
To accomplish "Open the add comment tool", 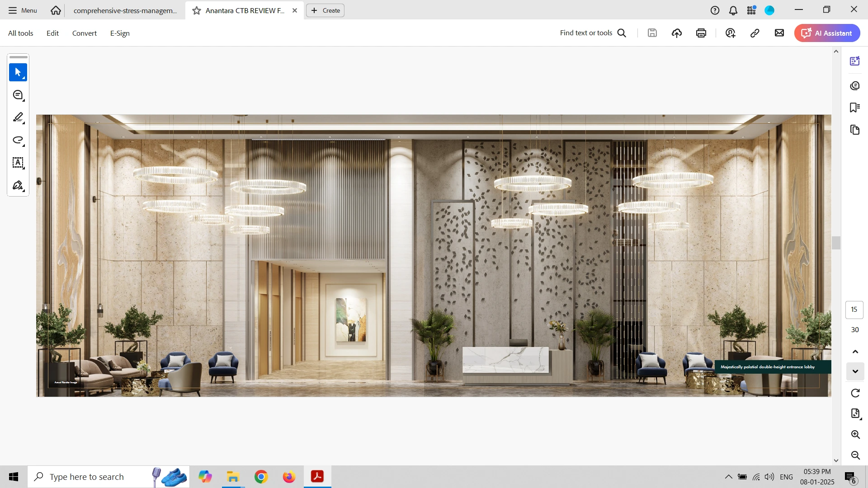I will [18, 95].
